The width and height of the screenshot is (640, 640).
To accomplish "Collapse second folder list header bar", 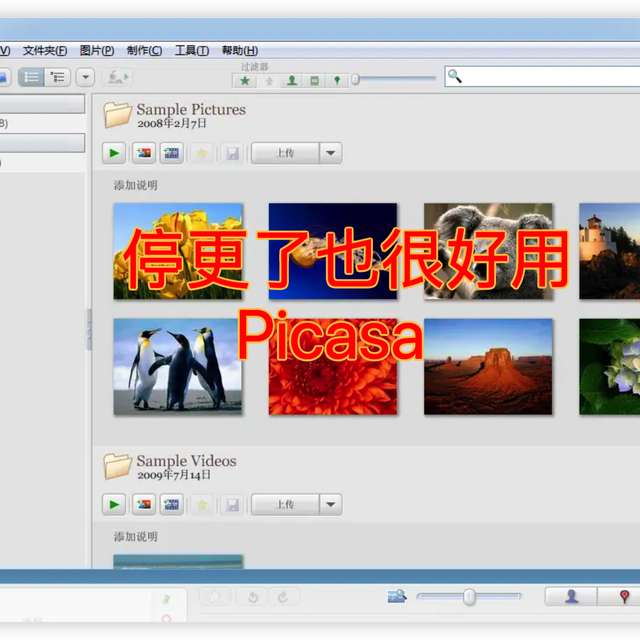I will (42, 143).
